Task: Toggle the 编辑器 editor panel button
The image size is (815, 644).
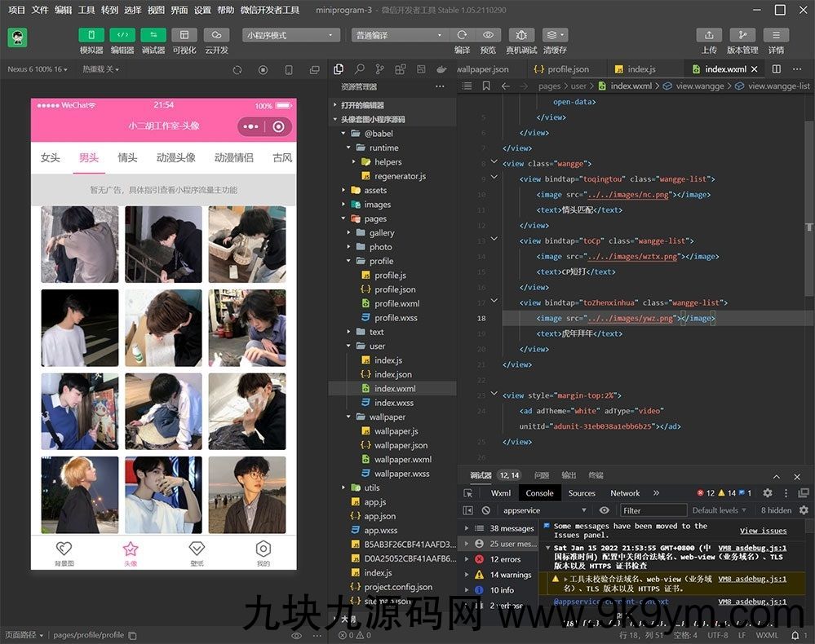Action: [x=122, y=35]
